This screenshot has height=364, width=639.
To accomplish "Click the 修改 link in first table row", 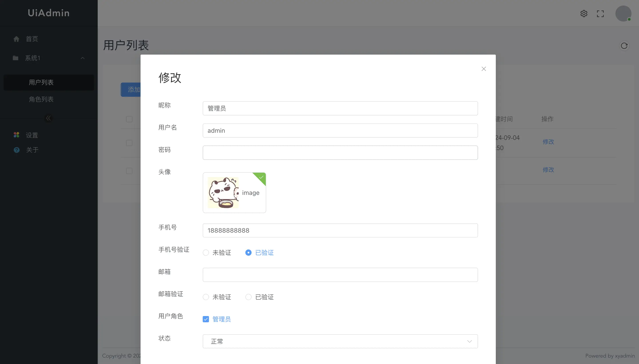I will [x=548, y=142].
